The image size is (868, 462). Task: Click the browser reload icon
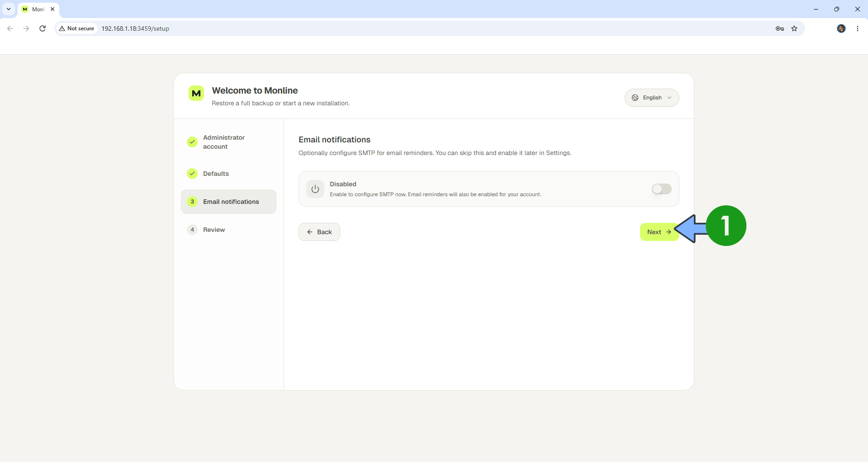click(x=43, y=28)
